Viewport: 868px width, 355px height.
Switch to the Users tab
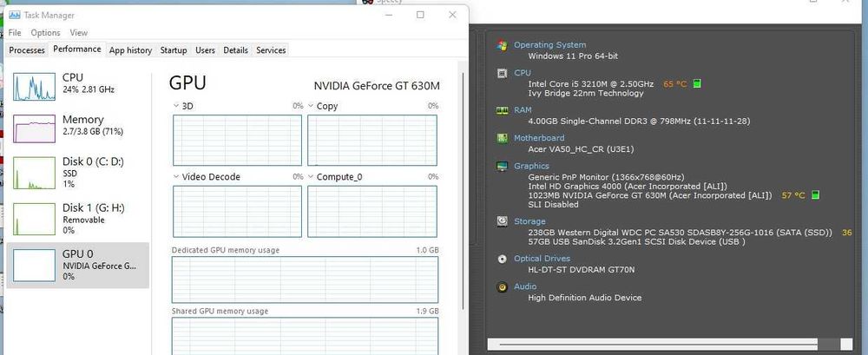[205, 49]
